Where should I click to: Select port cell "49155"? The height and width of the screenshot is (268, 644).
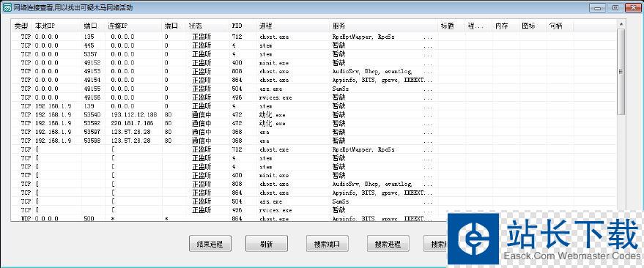[x=92, y=89]
